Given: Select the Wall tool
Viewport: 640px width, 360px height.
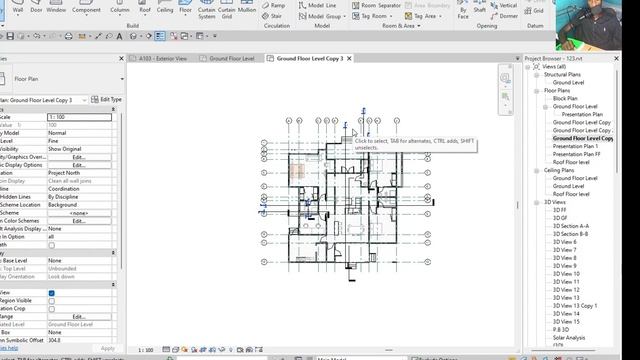Looking at the screenshot, I should (x=18, y=7).
